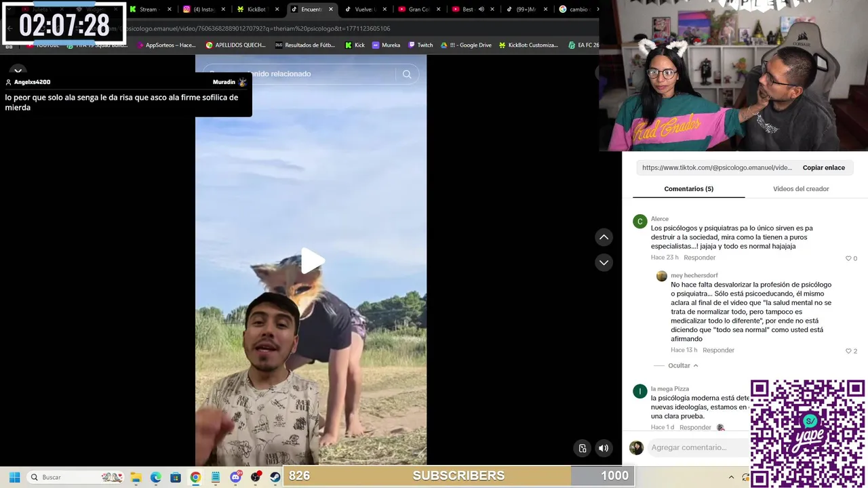Open the Mureka bookmark
868x488 pixels.
click(x=386, y=45)
